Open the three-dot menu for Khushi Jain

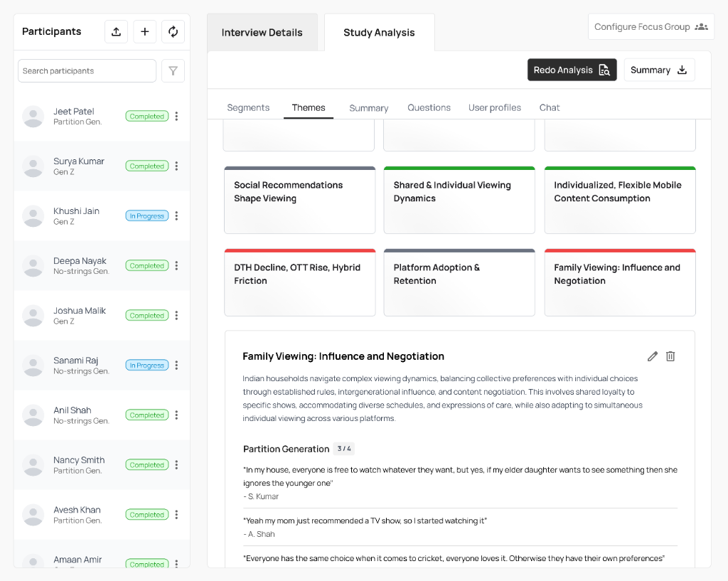coord(176,215)
